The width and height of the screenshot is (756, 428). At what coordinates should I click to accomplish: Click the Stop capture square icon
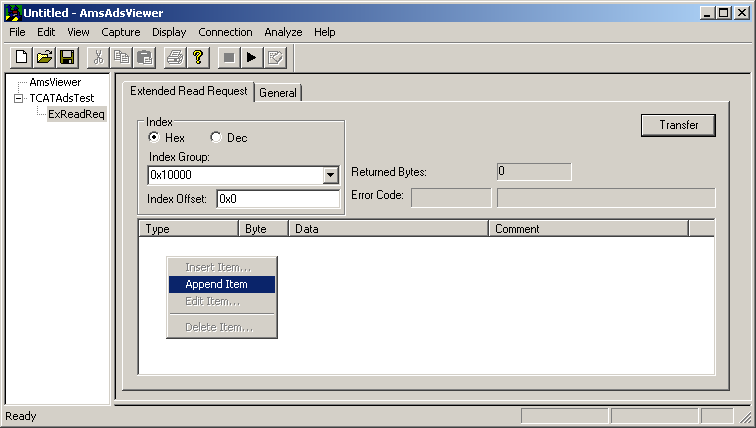[229, 57]
